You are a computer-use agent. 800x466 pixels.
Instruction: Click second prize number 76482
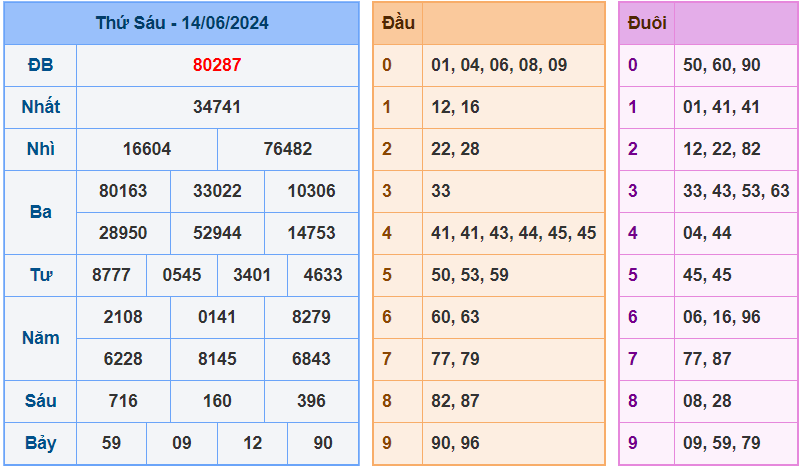(288, 149)
